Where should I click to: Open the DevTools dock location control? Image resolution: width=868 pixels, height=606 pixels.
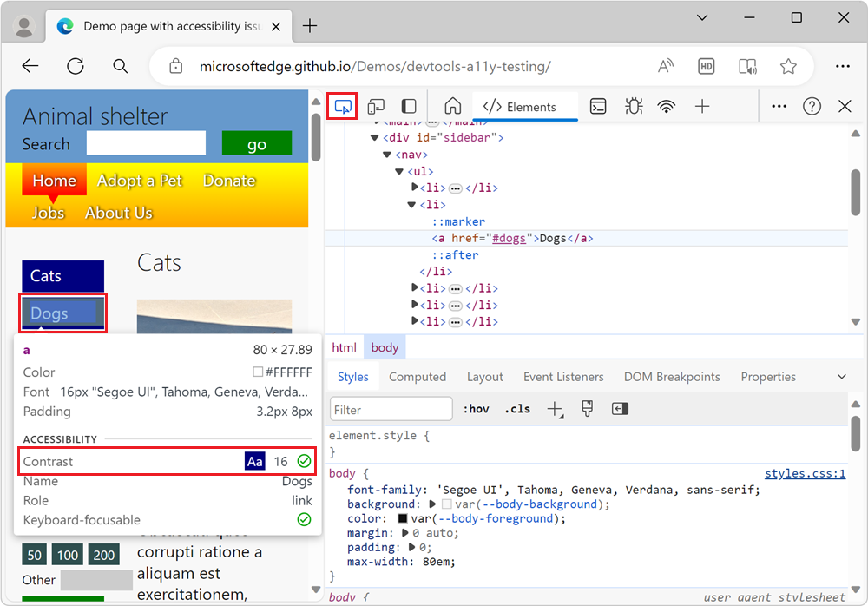pos(408,106)
